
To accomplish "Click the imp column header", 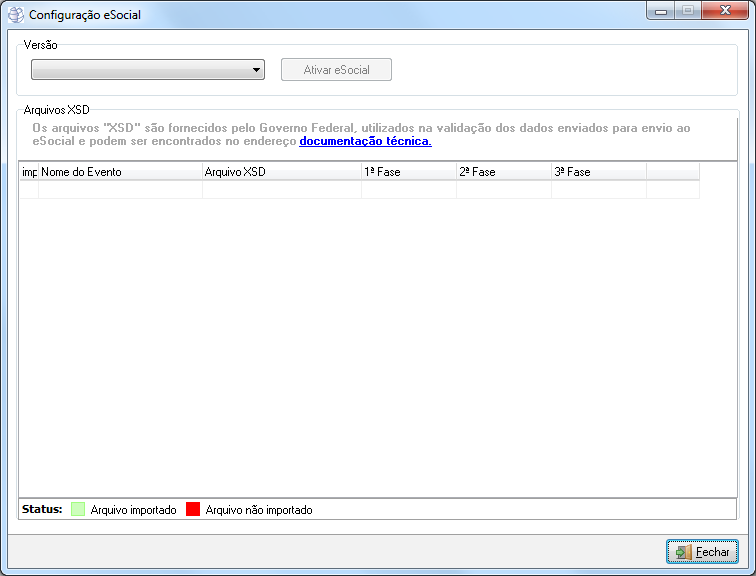I will tap(29, 172).
